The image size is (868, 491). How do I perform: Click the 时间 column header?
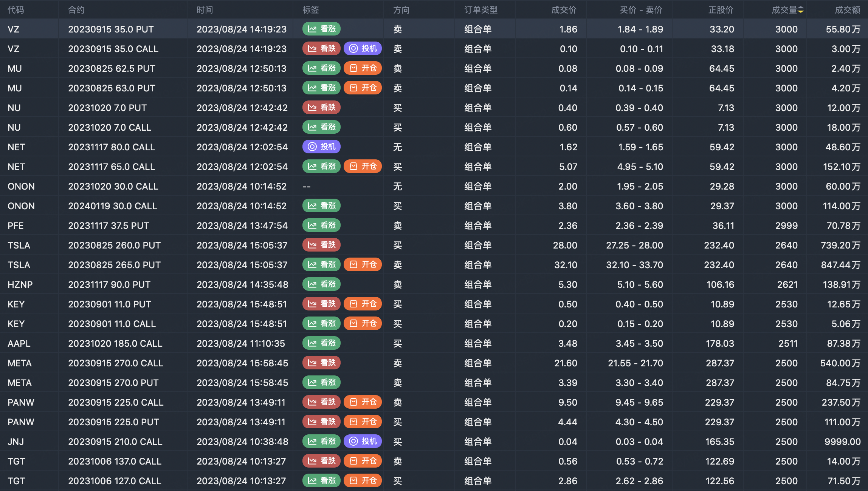coord(205,10)
